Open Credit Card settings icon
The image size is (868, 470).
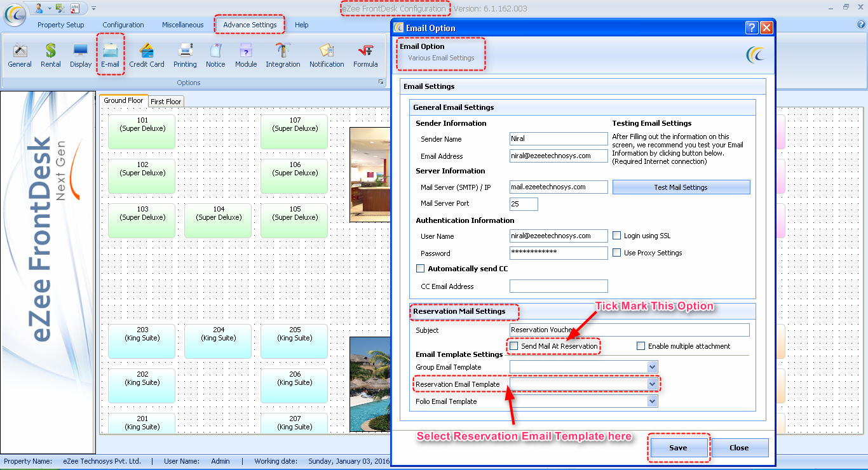(x=147, y=55)
